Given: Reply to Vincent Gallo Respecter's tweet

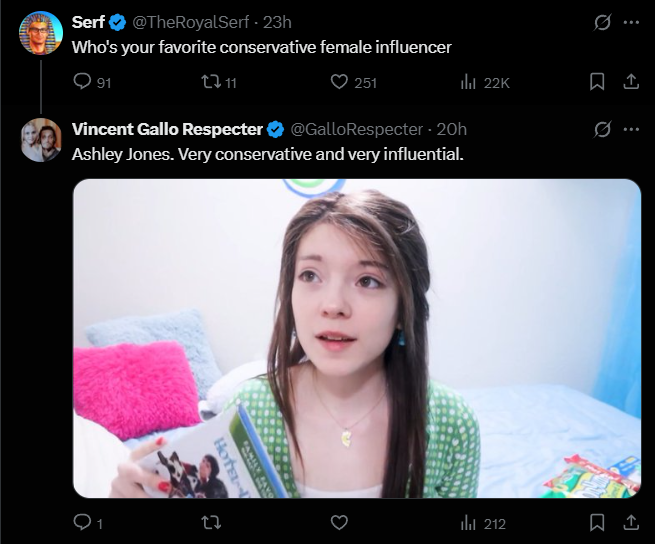Looking at the screenshot, I should 82,522.
